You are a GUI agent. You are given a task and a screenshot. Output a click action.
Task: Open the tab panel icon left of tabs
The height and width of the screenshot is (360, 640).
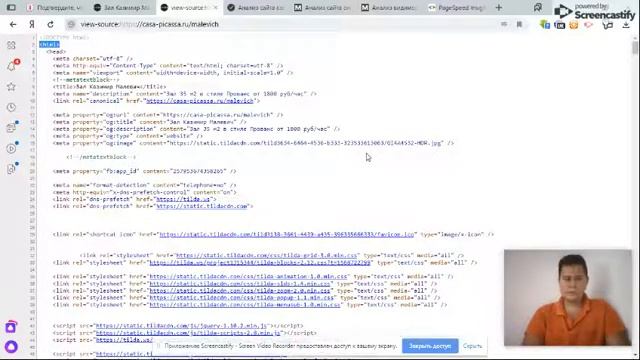point(11,7)
